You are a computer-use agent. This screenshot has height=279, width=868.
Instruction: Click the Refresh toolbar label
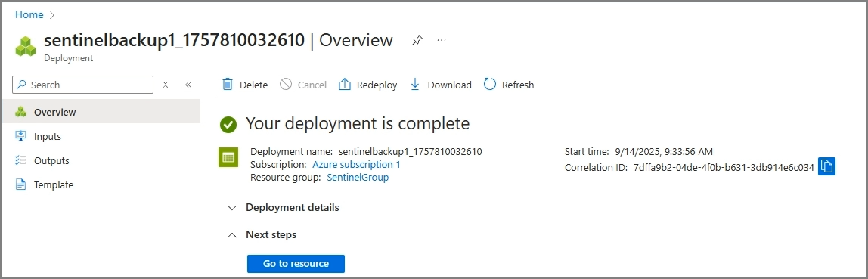[x=518, y=85]
